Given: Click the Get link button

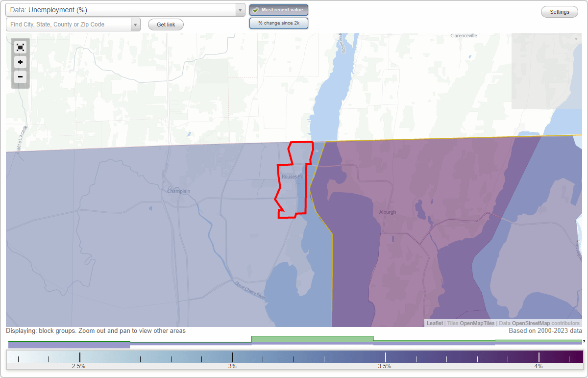Looking at the screenshot, I should click(165, 25).
